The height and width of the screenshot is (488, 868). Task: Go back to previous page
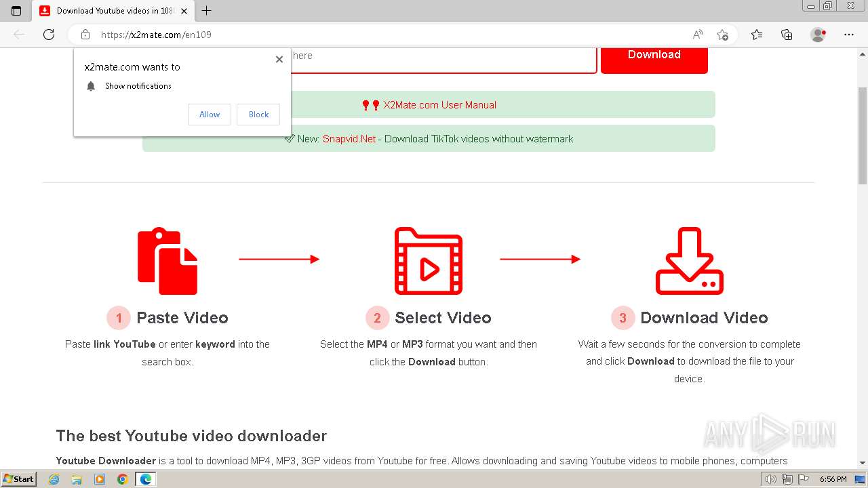19,35
